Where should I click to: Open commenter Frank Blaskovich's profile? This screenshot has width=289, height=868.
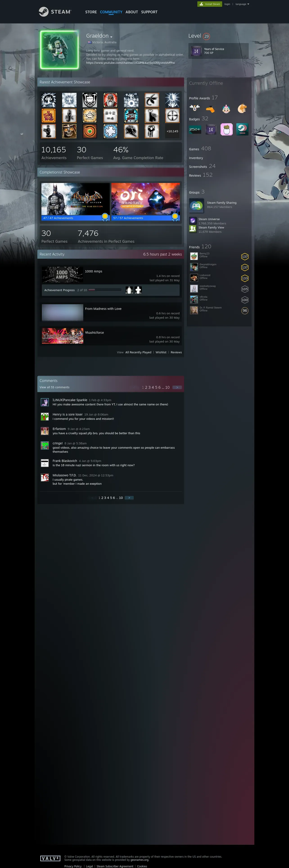click(x=65, y=461)
